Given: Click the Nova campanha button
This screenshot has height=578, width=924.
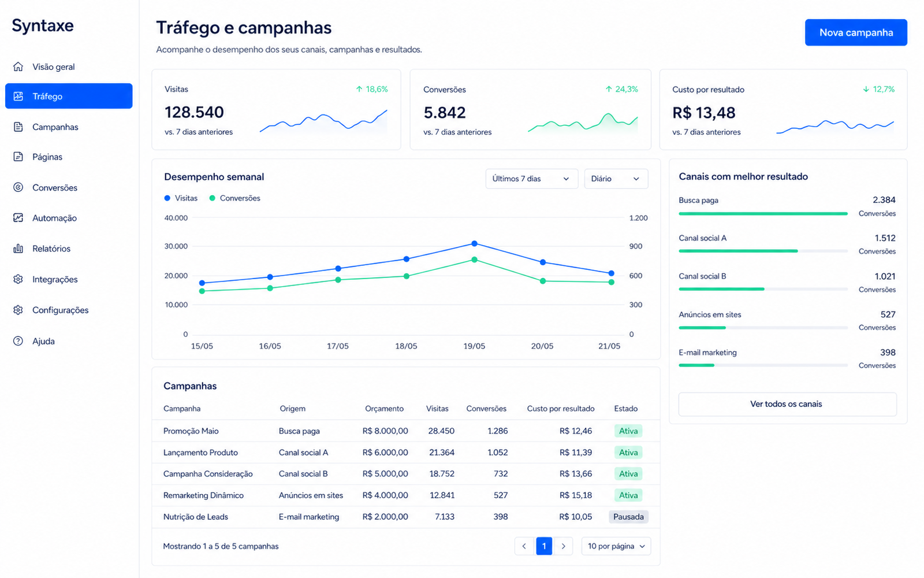Looking at the screenshot, I should (856, 32).
